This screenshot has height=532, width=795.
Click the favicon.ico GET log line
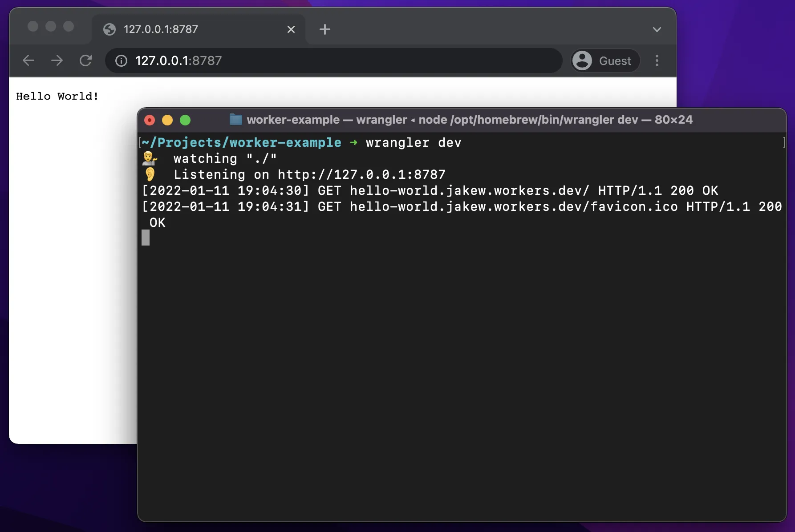462,214
